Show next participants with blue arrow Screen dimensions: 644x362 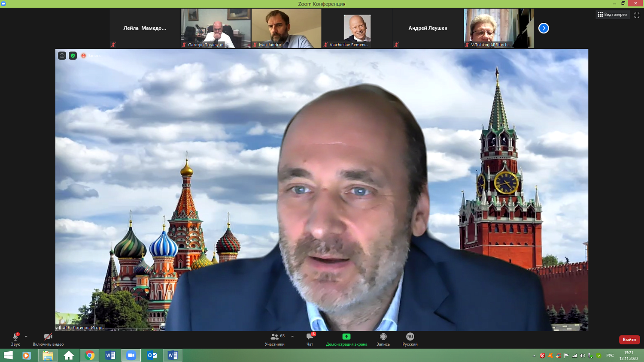point(544,28)
